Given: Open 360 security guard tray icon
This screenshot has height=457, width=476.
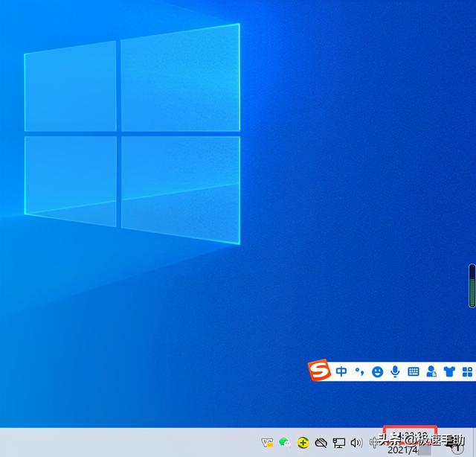Looking at the screenshot, I should tap(303, 443).
